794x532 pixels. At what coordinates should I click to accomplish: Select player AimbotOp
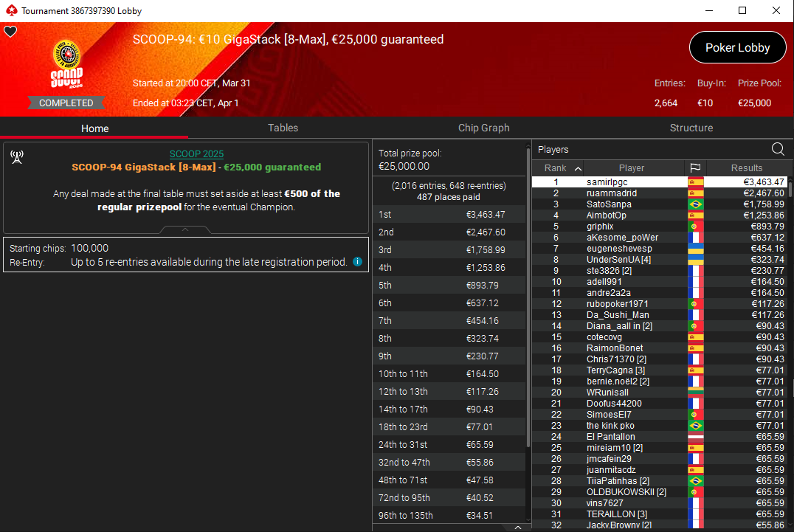[x=659, y=215]
